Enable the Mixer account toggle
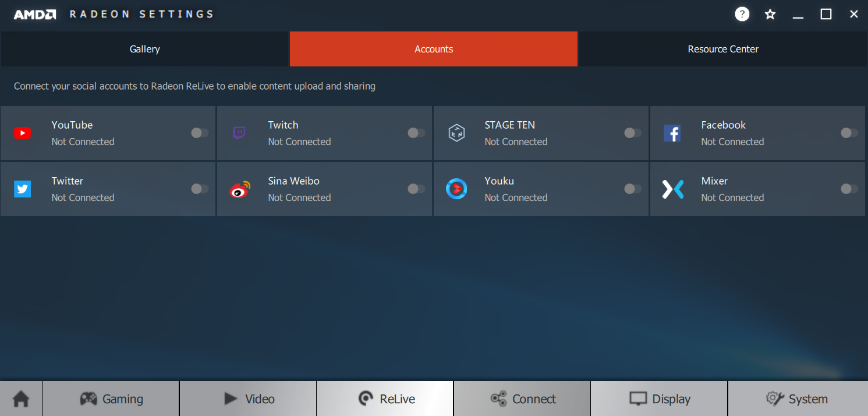This screenshot has width=868, height=416. tap(849, 189)
